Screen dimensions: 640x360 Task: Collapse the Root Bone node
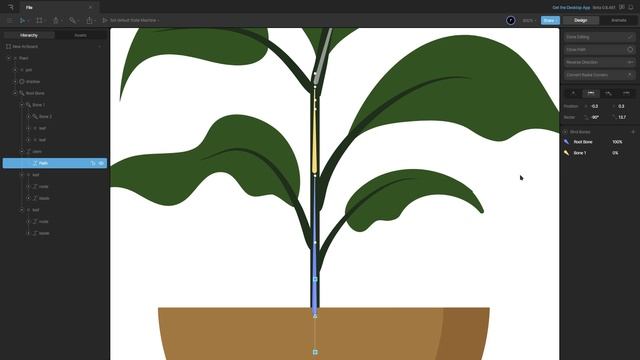15,93
